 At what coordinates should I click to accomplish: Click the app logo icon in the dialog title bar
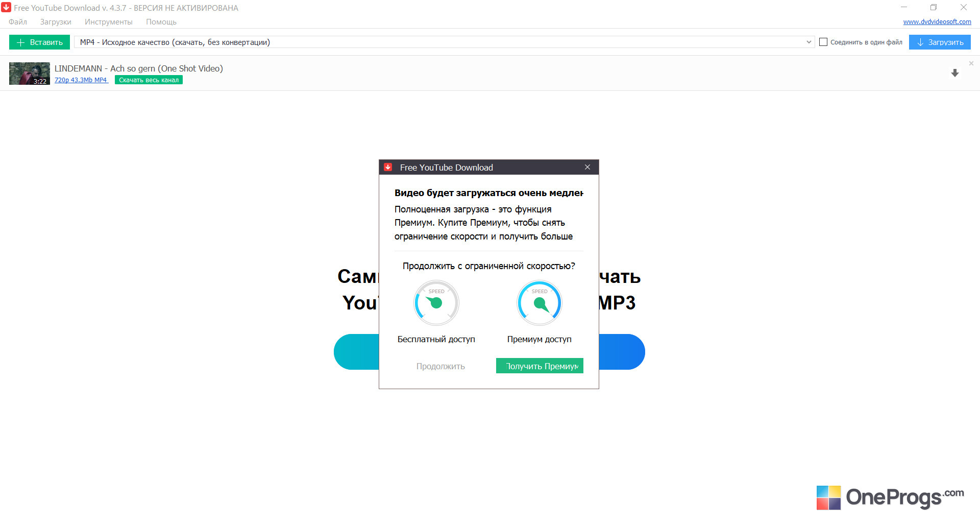tap(388, 167)
